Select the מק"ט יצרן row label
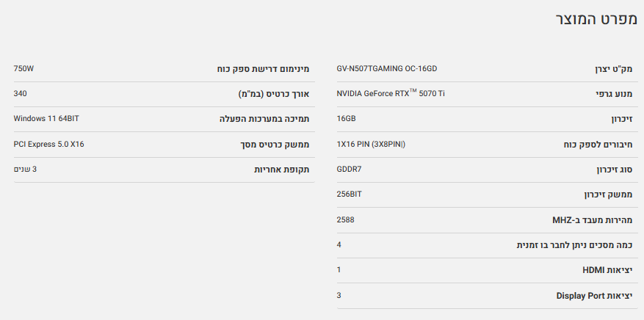Viewport: 644px width, 320px height. [x=613, y=68]
